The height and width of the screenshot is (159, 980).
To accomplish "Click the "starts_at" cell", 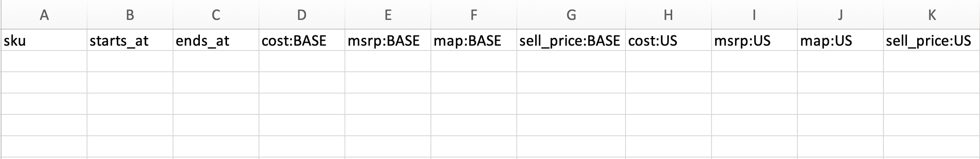I will click(130, 40).
